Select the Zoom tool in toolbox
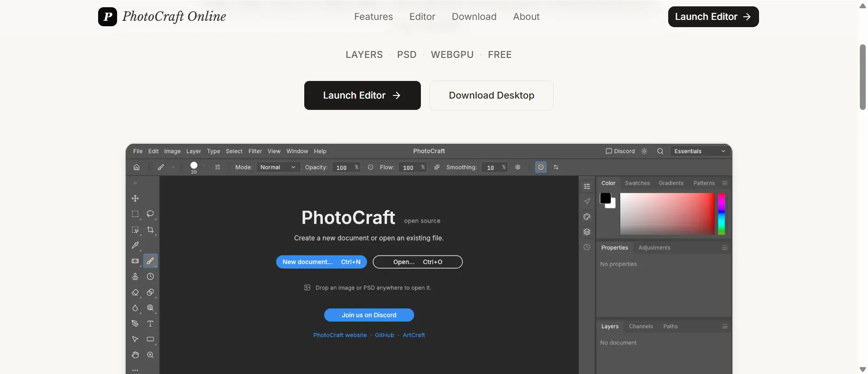Viewport: 868px width, 374px height. click(151, 355)
